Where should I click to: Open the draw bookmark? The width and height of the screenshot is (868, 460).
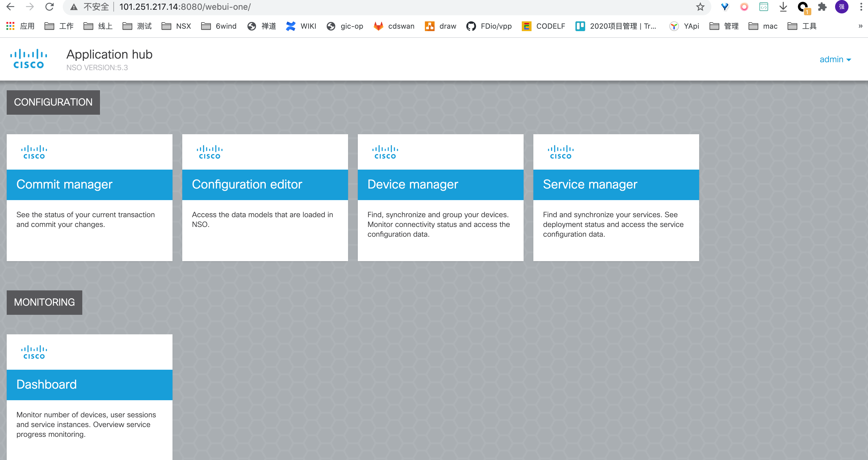point(440,26)
